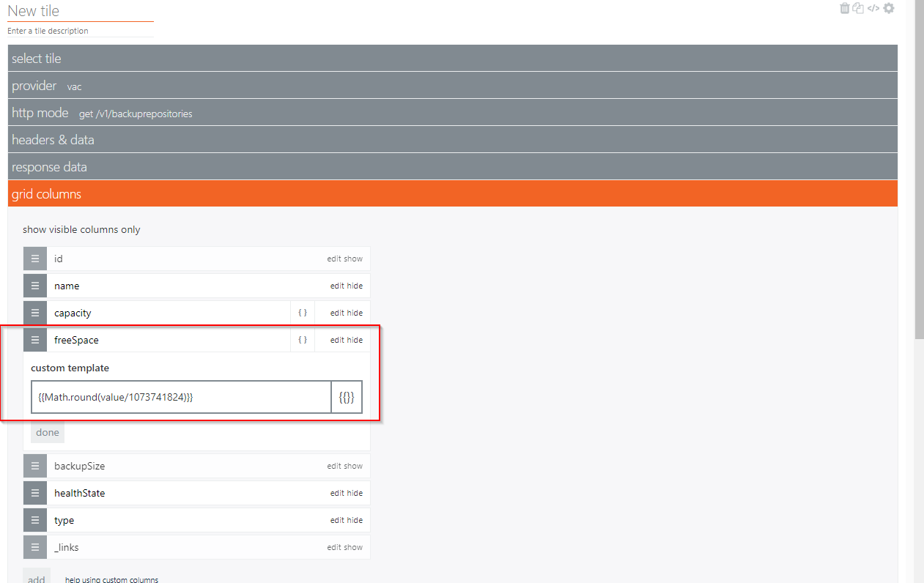Viewport: 924px width, 583px height.
Task: Grab the drag handle of healthState column
Action: [34, 493]
